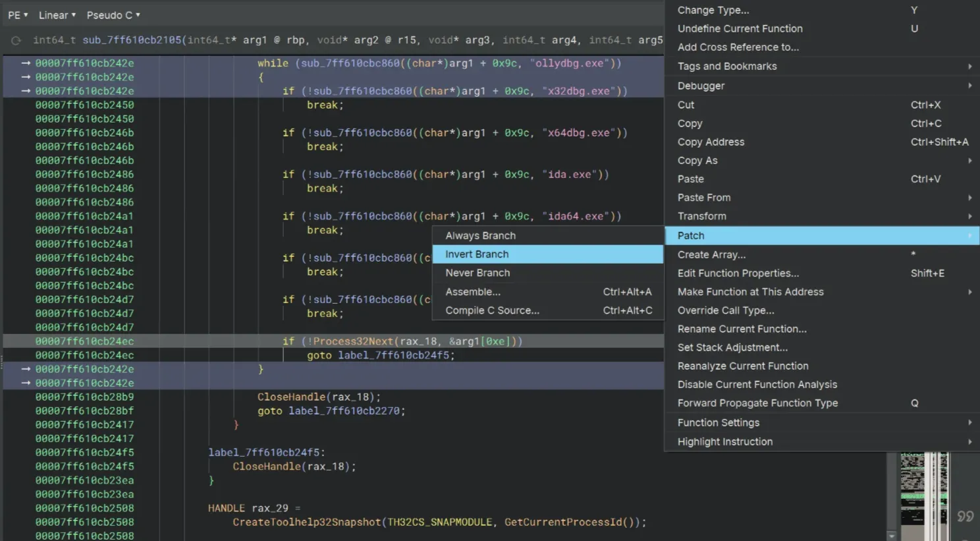Click the Process32Next function call link
The width and height of the screenshot is (980, 541).
tap(353, 341)
